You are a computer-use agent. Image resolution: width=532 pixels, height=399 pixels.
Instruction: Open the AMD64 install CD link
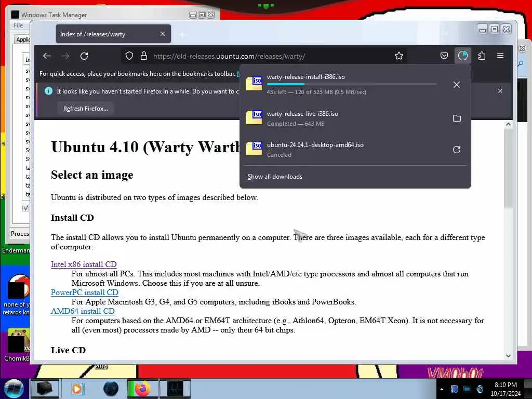click(x=83, y=311)
